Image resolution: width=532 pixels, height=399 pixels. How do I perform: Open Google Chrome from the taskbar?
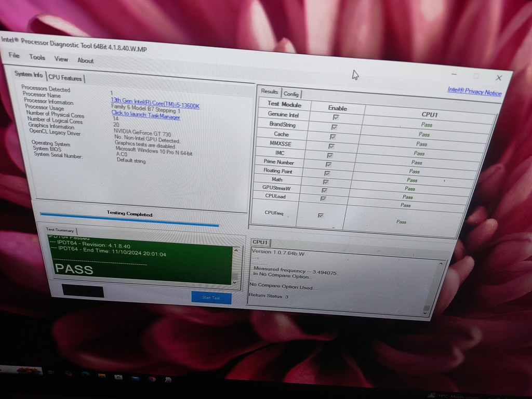(152, 379)
